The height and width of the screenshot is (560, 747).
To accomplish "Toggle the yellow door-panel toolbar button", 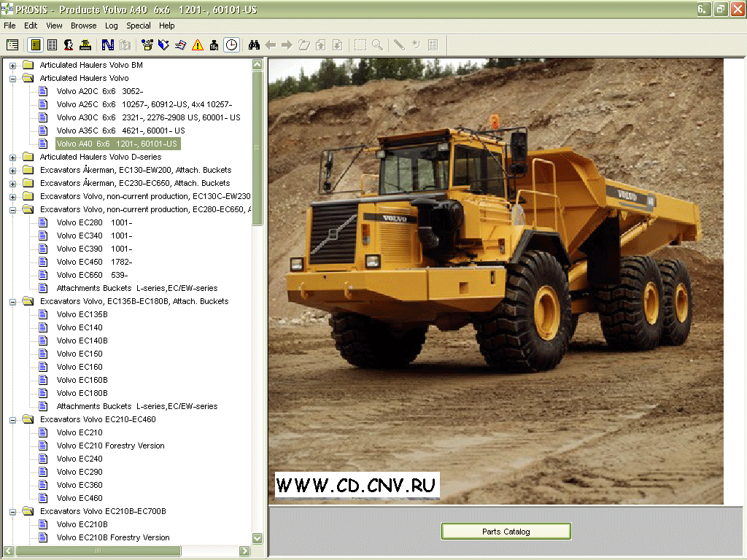I will pos(35,44).
